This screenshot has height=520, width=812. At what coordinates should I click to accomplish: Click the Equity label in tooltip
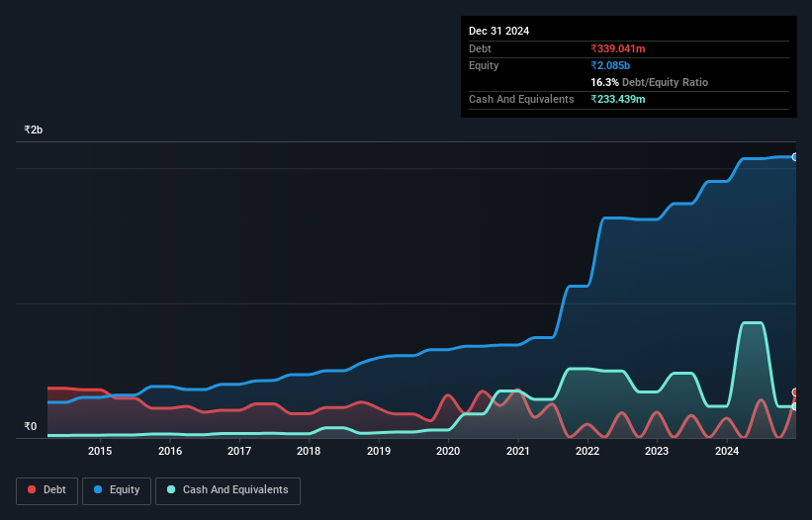tap(484, 65)
